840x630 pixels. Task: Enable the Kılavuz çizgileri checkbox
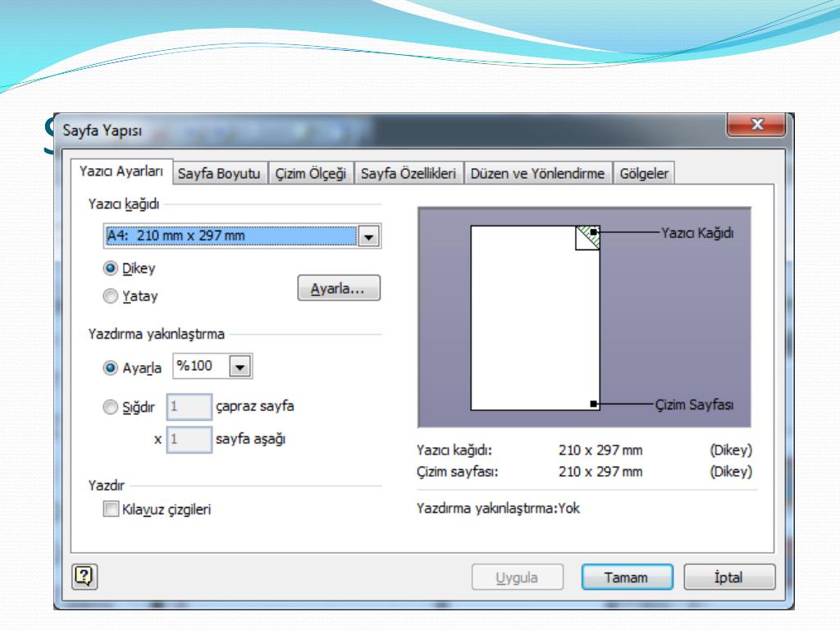(x=111, y=509)
